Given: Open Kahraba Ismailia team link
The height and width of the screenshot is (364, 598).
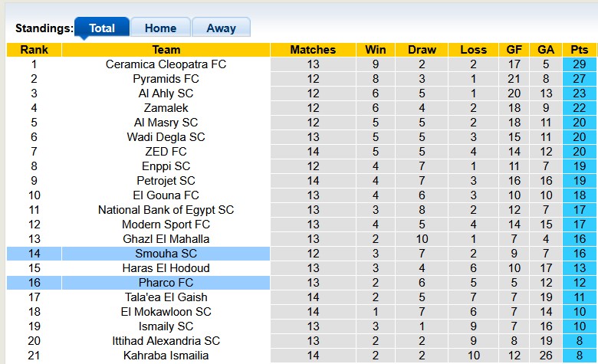Looking at the screenshot, I should [x=166, y=356].
